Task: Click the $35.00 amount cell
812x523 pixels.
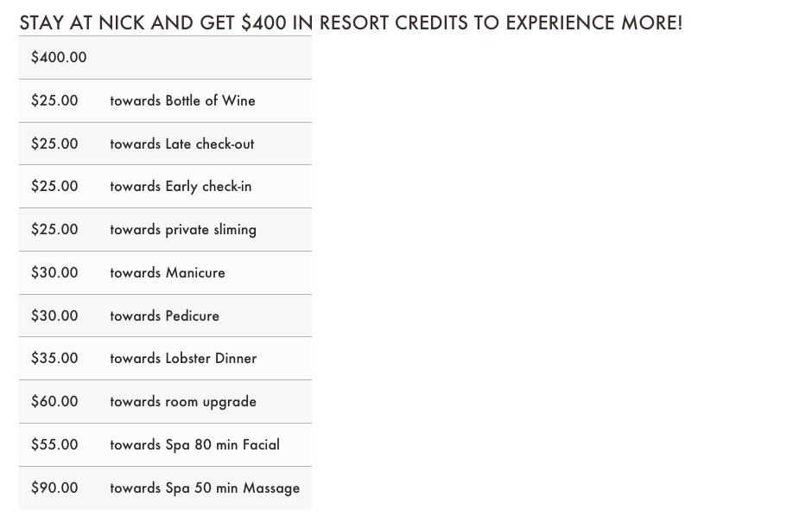Action: coord(54,358)
